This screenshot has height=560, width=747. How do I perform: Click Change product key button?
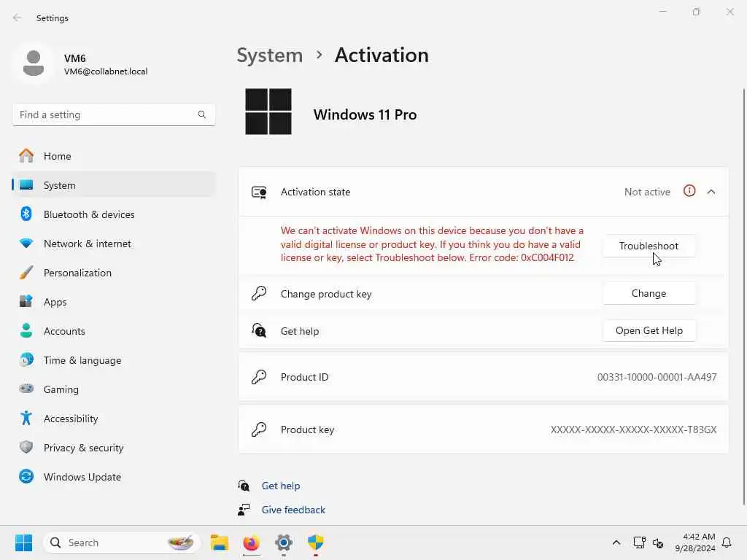pyautogui.click(x=649, y=293)
